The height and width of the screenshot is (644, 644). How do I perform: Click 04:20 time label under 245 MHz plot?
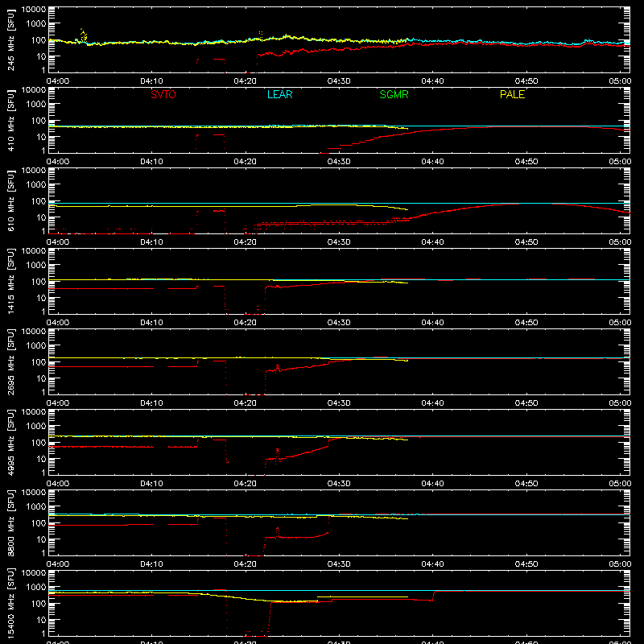click(x=246, y=81)
